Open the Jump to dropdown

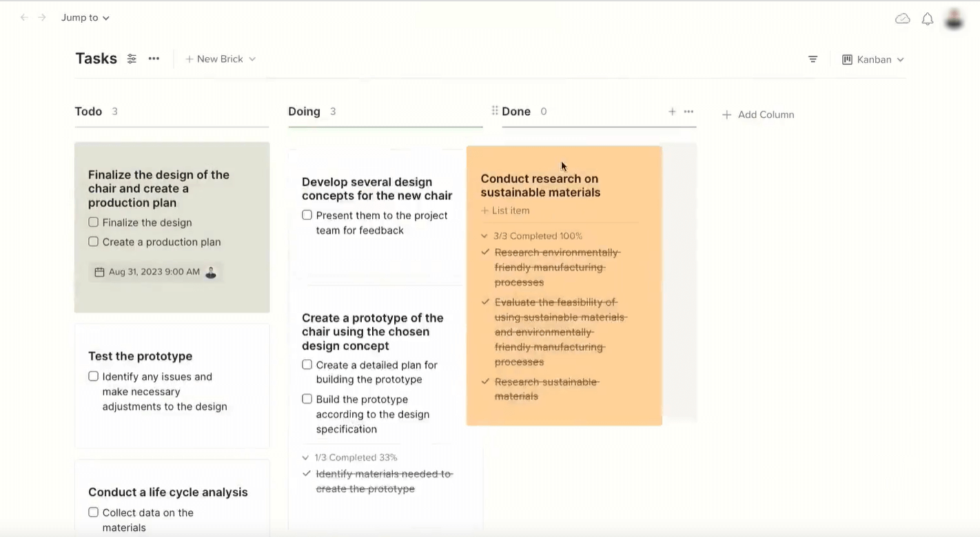[x=85, y=17]
